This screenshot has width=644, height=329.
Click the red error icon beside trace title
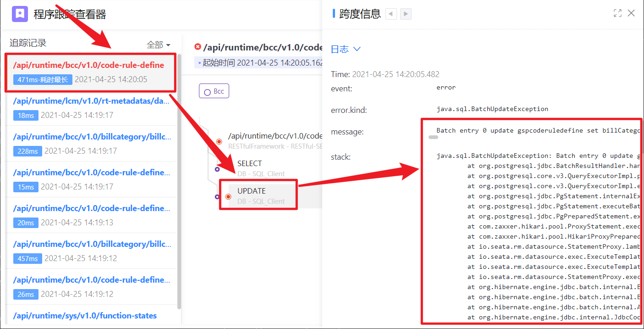click(198, 47)
